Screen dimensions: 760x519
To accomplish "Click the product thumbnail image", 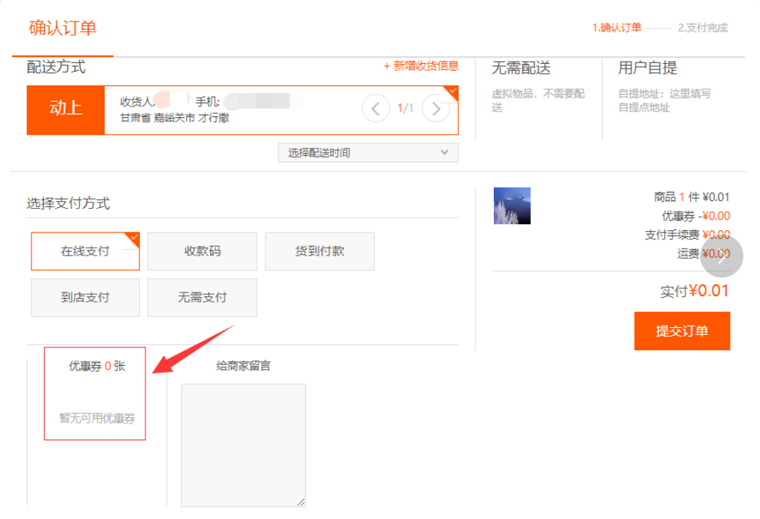I will (x=512, y=205).
